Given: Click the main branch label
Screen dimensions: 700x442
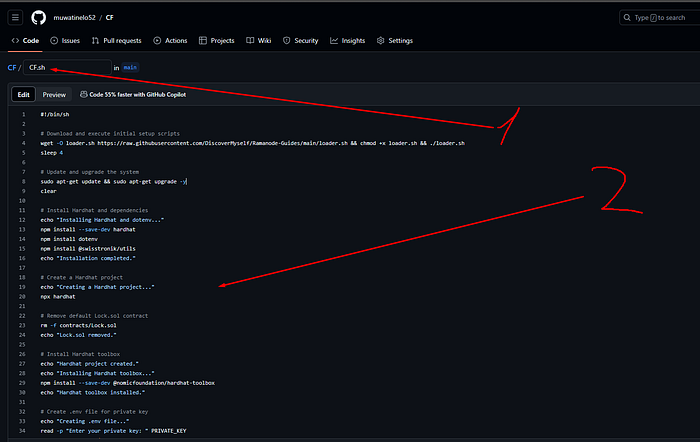Looking at the screenshot, I should [130, 67].
